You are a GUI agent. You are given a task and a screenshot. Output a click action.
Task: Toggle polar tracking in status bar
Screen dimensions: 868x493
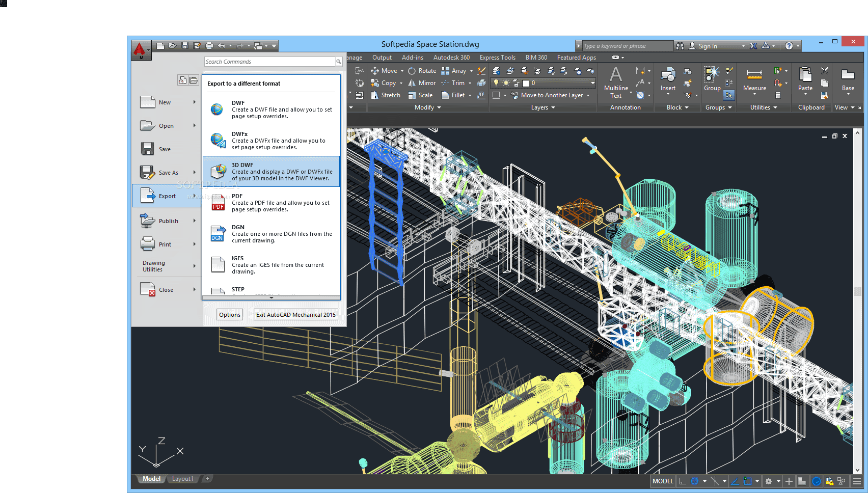point(695,481)
